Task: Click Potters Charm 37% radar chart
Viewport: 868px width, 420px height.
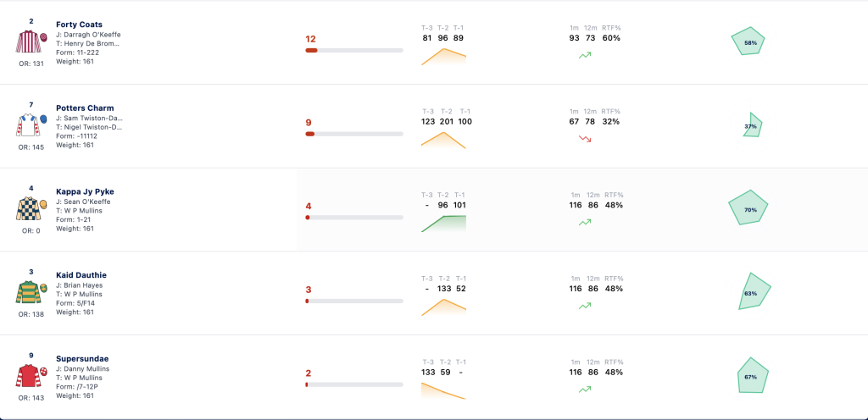Action: pos(753,125)
